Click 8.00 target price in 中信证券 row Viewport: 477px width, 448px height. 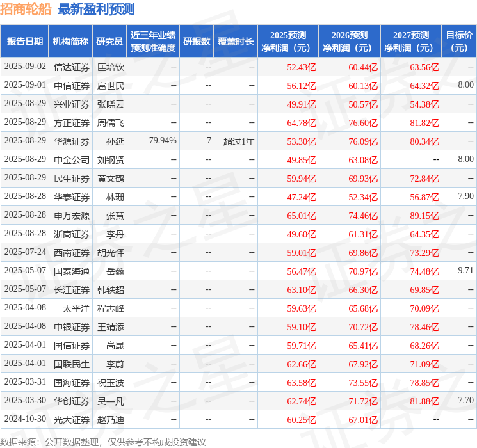[465, 85]
